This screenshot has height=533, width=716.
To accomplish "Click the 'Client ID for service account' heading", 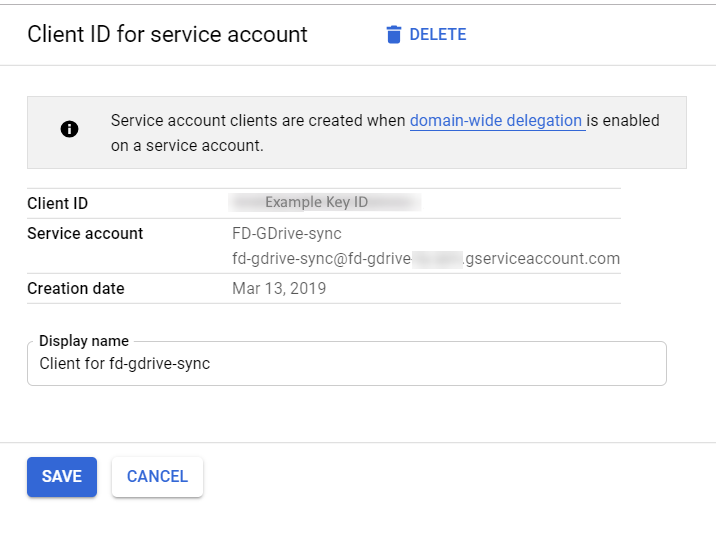I will pyautogui.click(x=167, y=35).
